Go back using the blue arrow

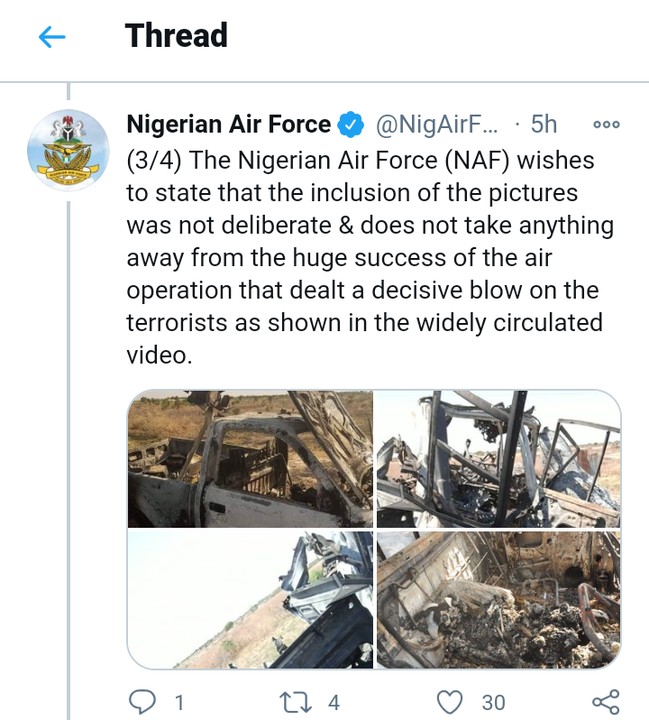coord(51,37)
